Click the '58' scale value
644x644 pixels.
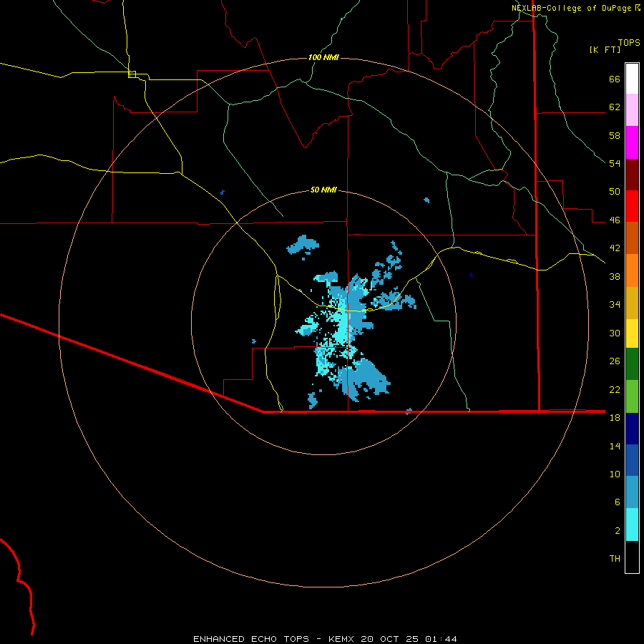click(x=615, y=135)
